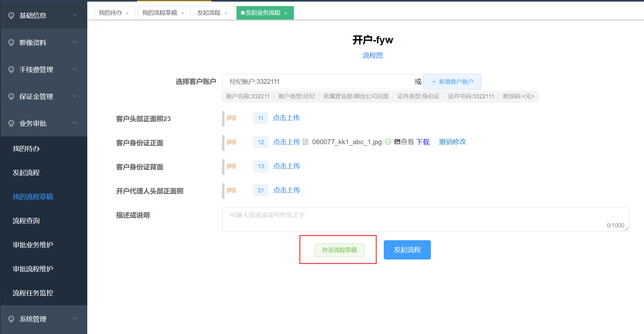This screenshot has width=644, height=334.
Task: Click the picture icon next to 查看
Action: click(x=397, y=142)
